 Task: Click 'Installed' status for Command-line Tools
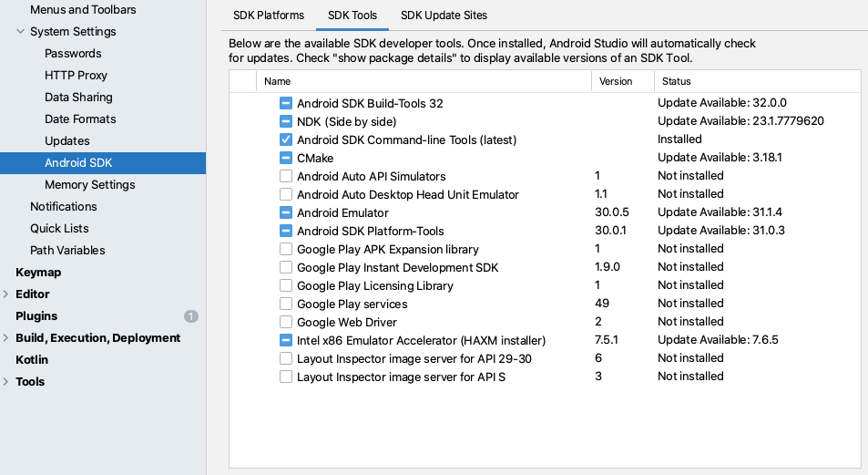point(679,139)
